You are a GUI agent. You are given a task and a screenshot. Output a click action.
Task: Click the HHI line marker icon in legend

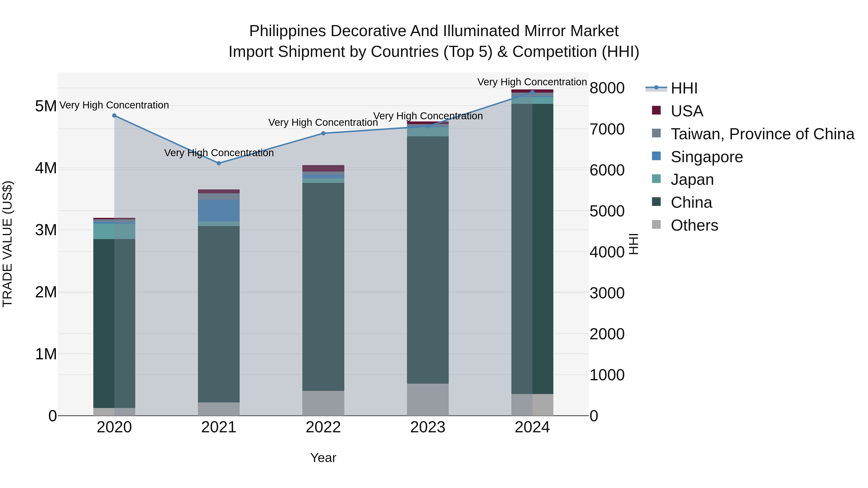tap(656, 88)
